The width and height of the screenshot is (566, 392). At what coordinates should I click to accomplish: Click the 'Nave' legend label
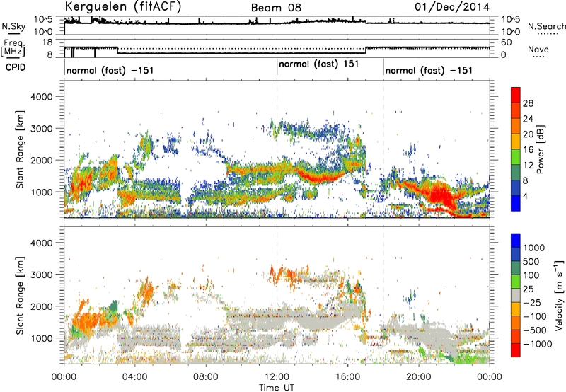(x=538, y=49)
